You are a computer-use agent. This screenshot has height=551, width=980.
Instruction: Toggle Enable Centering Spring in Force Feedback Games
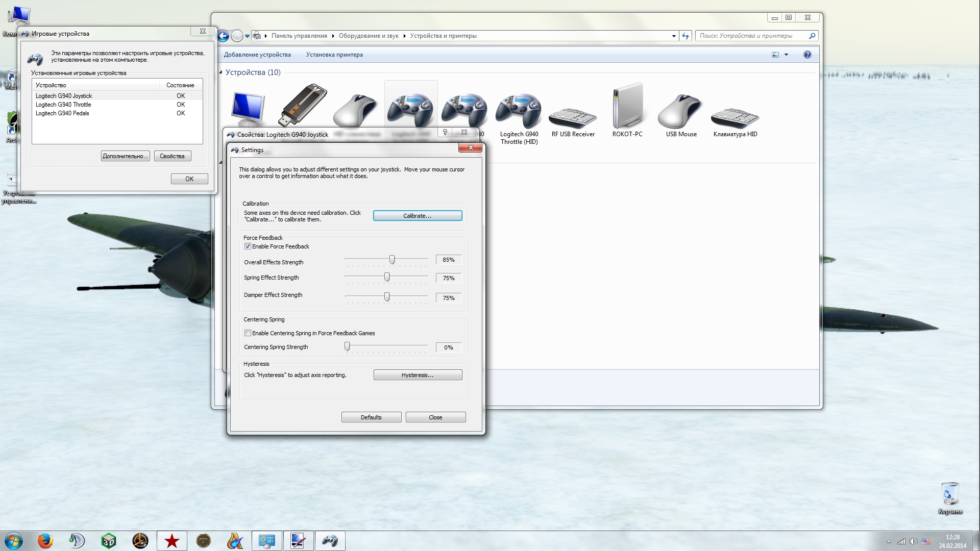coord(248,333)
